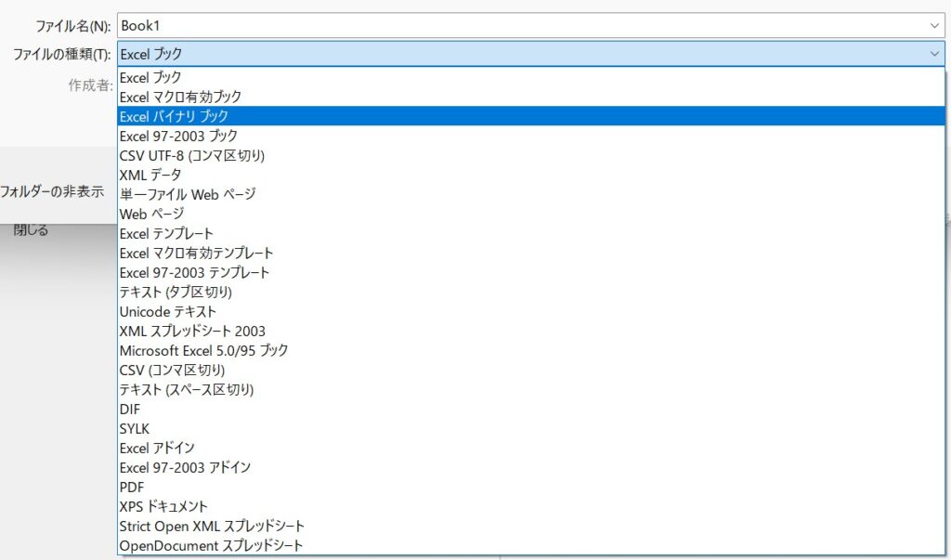The width and height of the screenshot is (951, 560).
Task: Click フォルダーの非表示 to hide folders
Action: coord(52,193)
